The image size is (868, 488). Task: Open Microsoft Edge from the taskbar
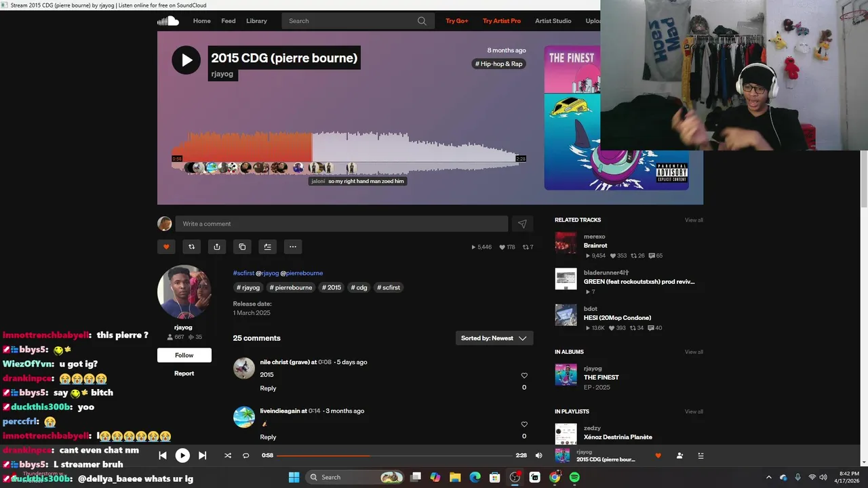[x=475, y=477]
